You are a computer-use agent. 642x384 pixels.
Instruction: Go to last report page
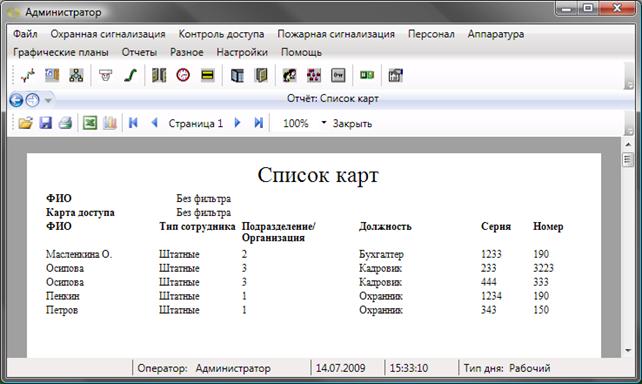(x=258, y=123)
